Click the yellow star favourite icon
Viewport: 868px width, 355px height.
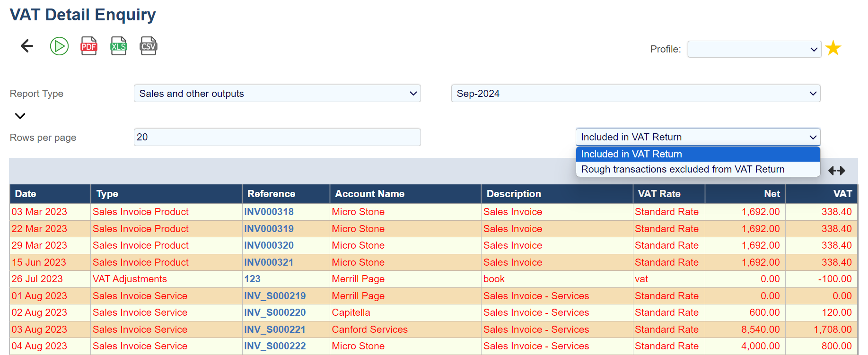coord(833,48)
